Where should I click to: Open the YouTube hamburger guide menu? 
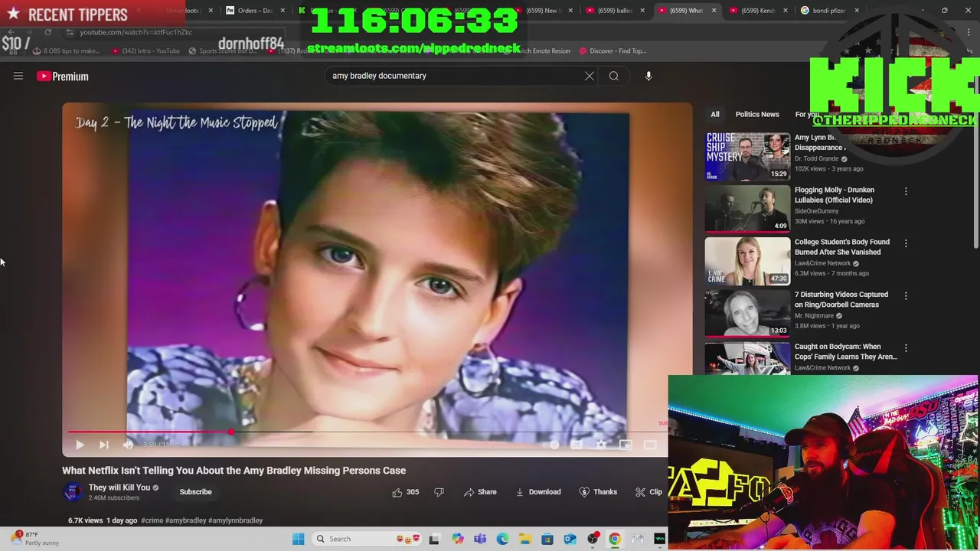(18, 76)
